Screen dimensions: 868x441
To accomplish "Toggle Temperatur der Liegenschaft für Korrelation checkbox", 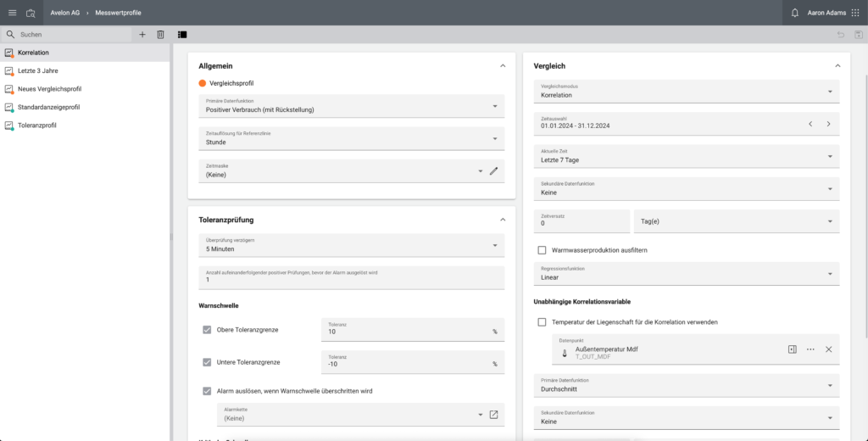I will tap(542, 322).
